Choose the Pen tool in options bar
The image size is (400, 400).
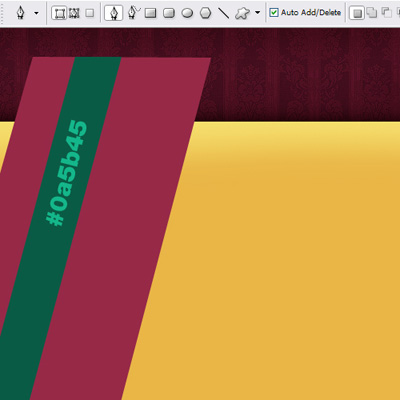[114, 13]
